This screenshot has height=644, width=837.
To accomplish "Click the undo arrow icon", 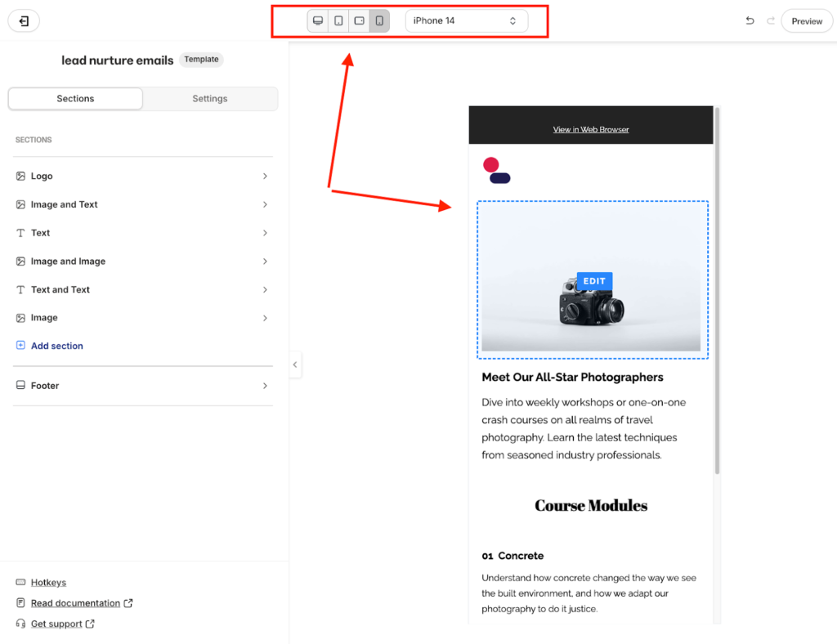I will point(750,20).
